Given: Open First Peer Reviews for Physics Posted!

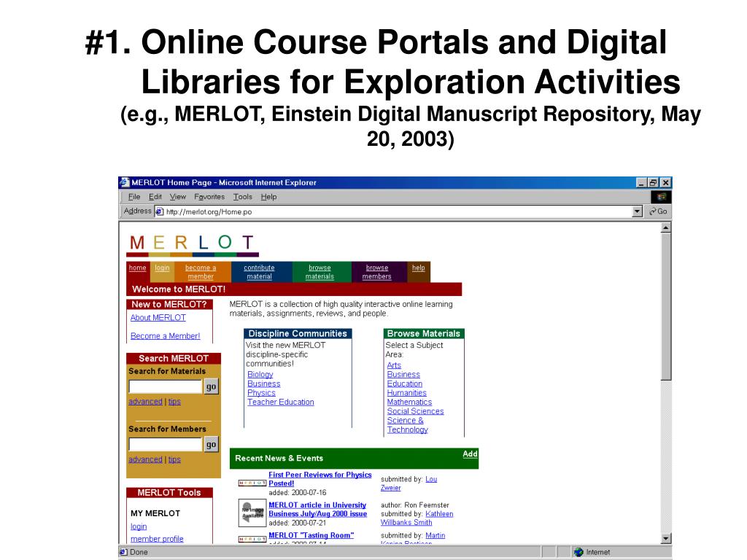Looking at the screenshot, I should coord(320,479).
